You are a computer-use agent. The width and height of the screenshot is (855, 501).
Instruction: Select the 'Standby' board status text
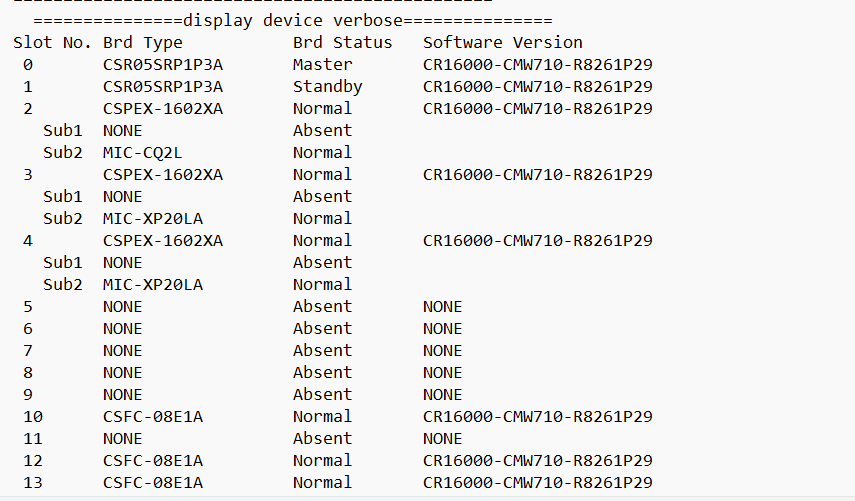coord(327,86)
